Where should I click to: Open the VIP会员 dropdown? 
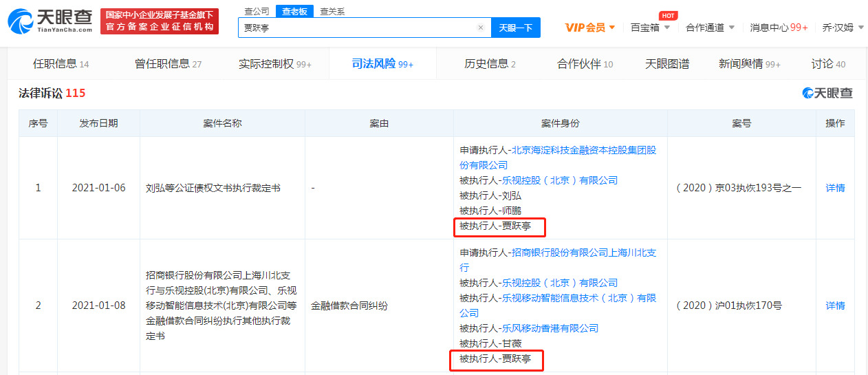pyautogui.click(x=590, y=28)
